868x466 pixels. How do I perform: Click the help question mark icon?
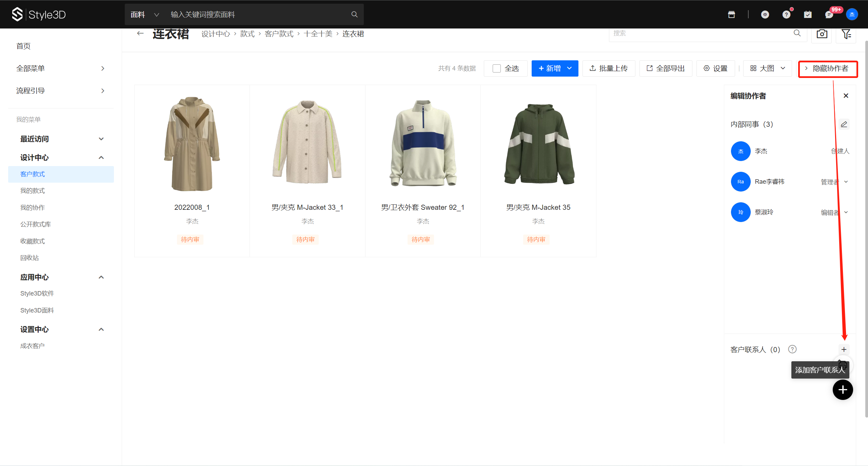786,15
